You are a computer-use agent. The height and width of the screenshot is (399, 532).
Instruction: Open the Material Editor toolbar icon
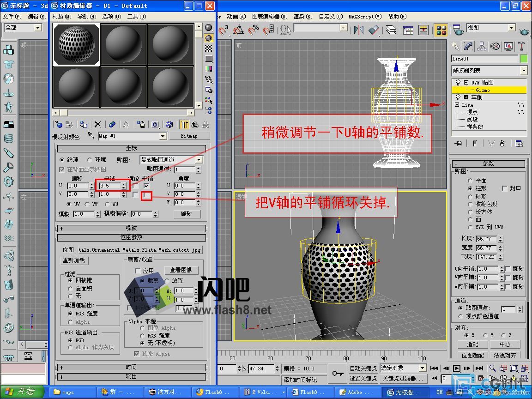coord(441,30)
